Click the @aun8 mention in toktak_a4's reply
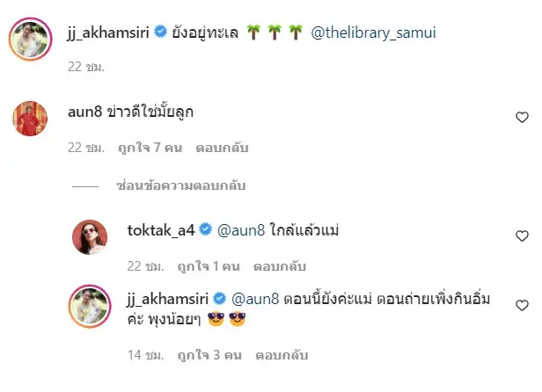 pyautogui.click(x=241, y=230)
